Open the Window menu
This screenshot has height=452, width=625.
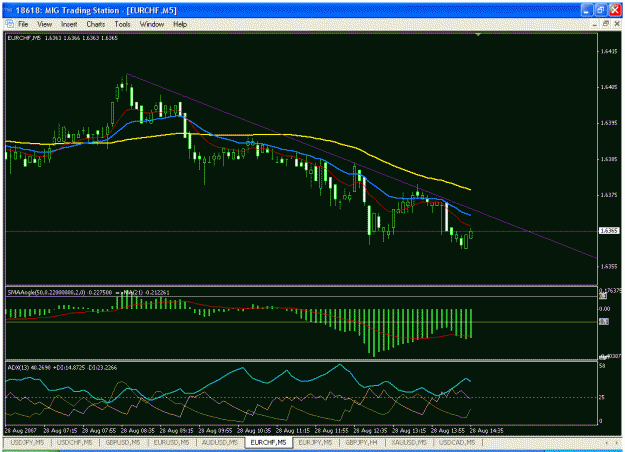click(x=151, y=24)
